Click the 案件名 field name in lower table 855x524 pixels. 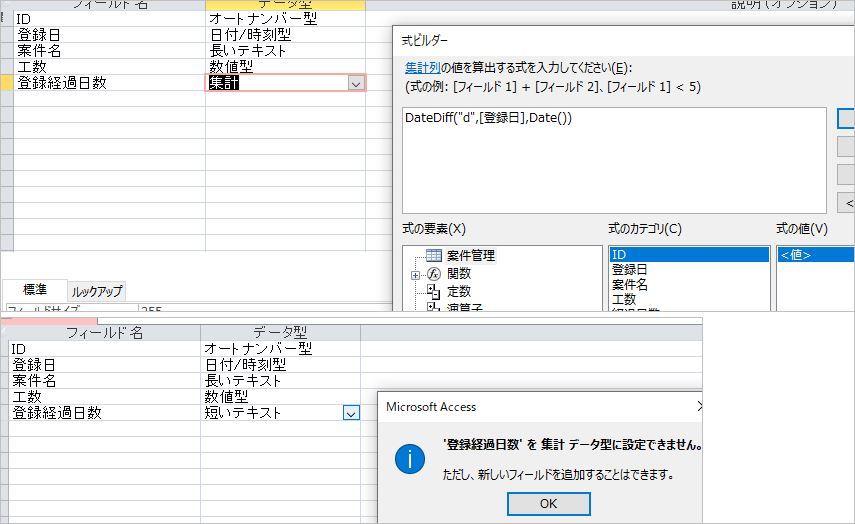click(x=104, y=381)
